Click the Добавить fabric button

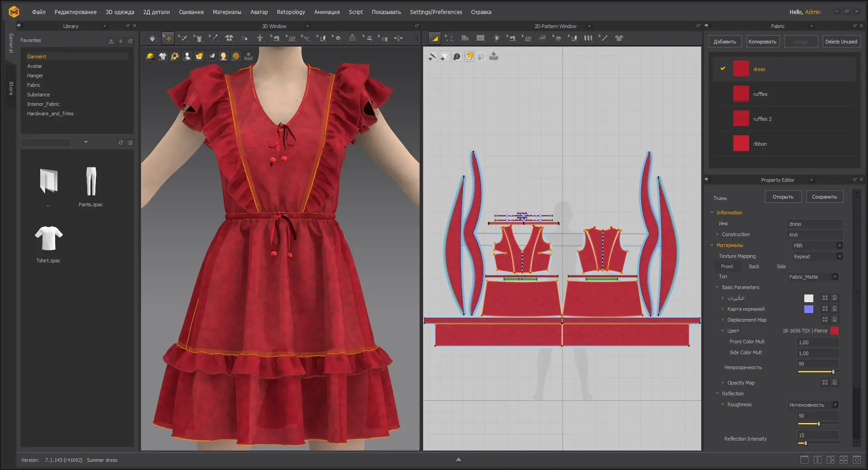tap(724, 42)
